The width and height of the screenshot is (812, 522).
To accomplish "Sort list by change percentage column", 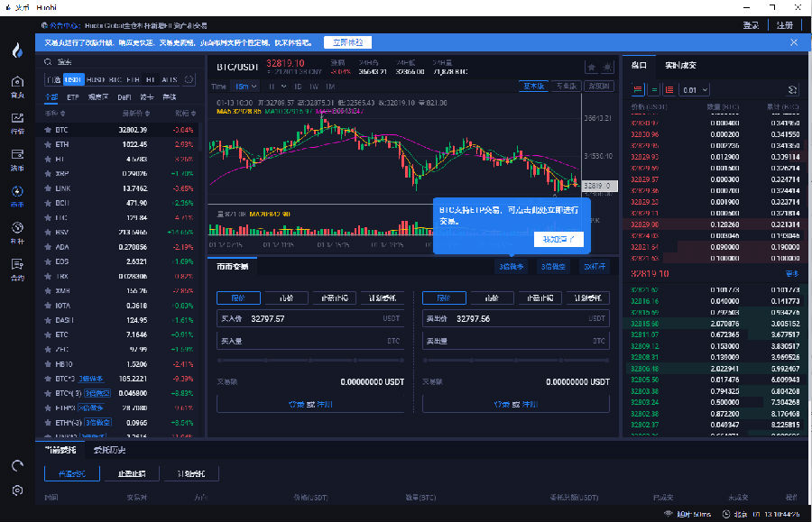I will click(x=185, y=114).
